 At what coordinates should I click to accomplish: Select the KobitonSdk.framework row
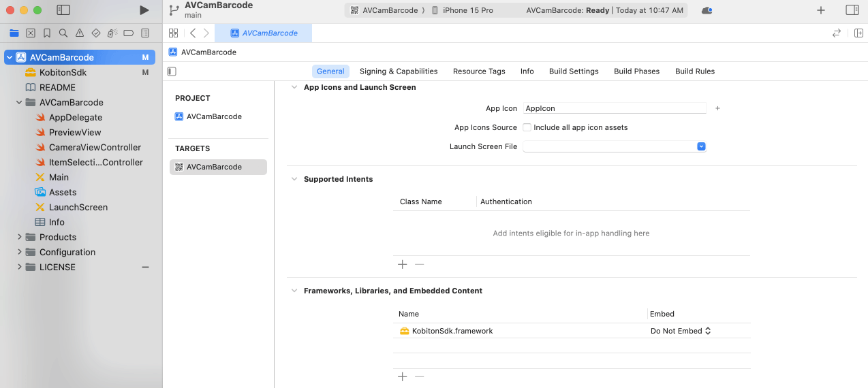[x=572, y=331]
